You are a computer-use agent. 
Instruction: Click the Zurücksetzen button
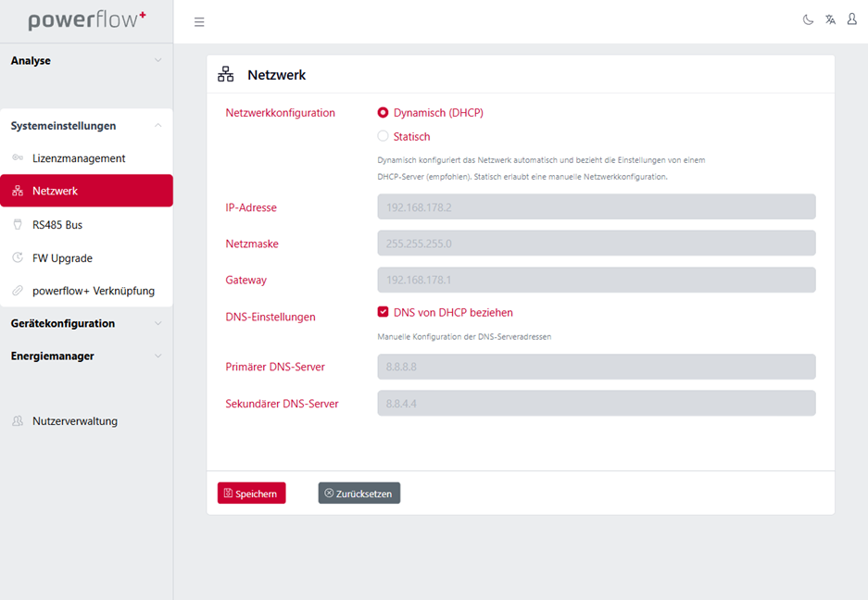pyautogui.click(x=359, y=494)
